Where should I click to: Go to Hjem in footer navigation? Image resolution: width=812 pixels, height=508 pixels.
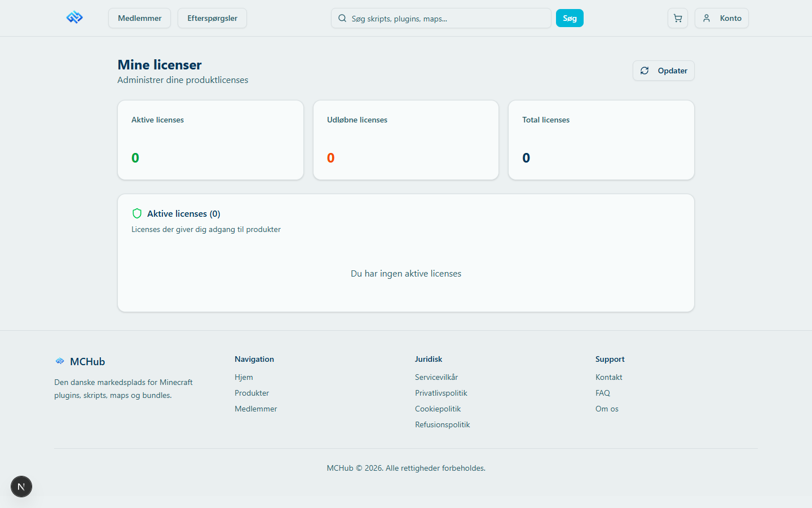pyautogui.click(x=244, y=377)
